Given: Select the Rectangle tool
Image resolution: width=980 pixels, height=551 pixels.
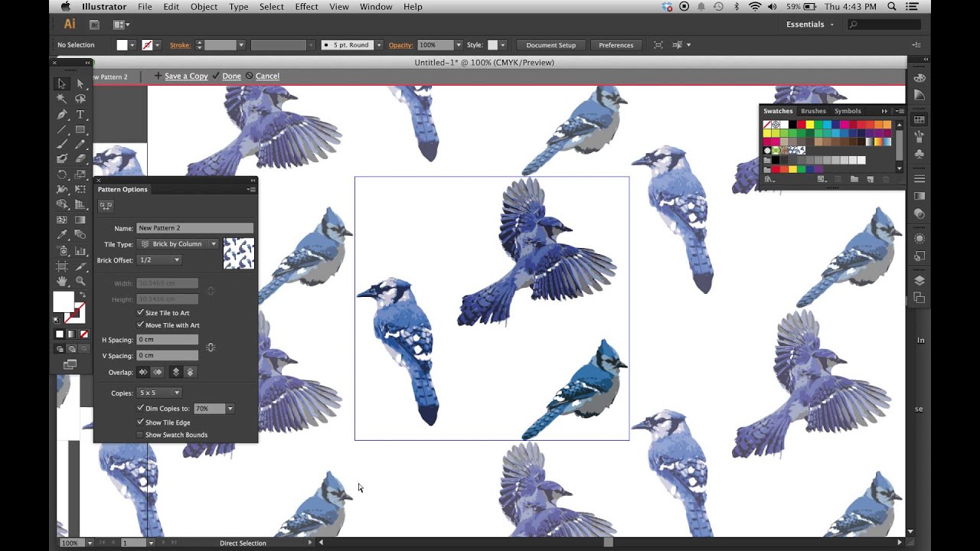Looking at the screenshot, I should [80, 129].
